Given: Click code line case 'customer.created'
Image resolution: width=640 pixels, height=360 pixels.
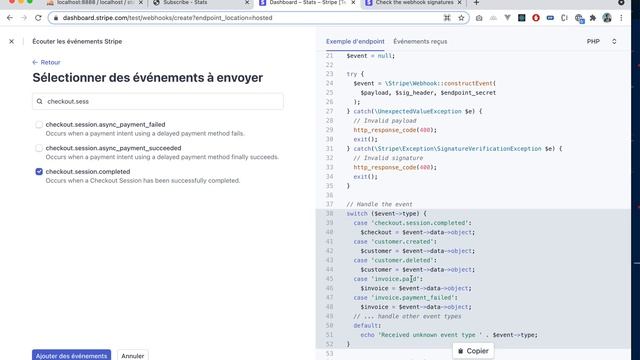Looking at the screenshot, I should [x=395, y=242].
